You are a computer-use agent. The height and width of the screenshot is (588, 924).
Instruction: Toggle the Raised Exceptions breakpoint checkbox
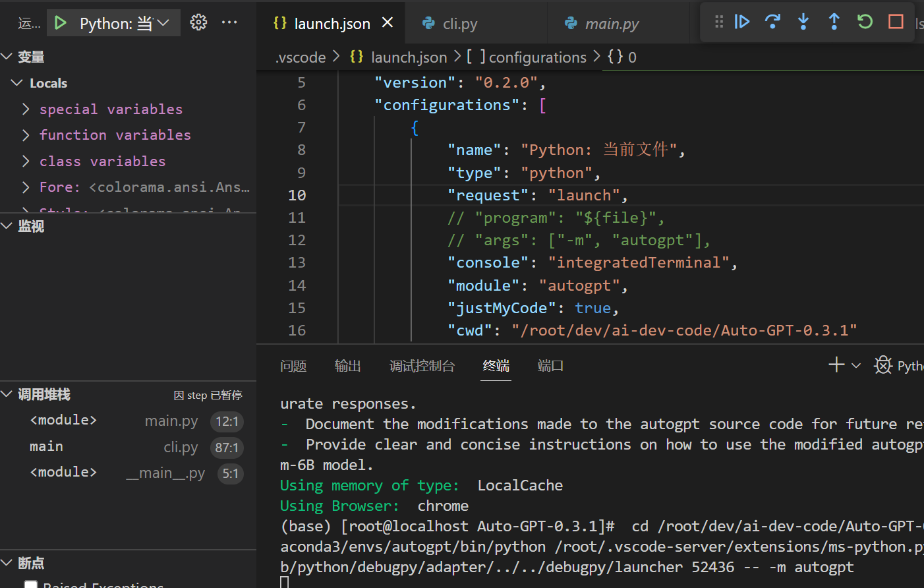click(30, 584)
